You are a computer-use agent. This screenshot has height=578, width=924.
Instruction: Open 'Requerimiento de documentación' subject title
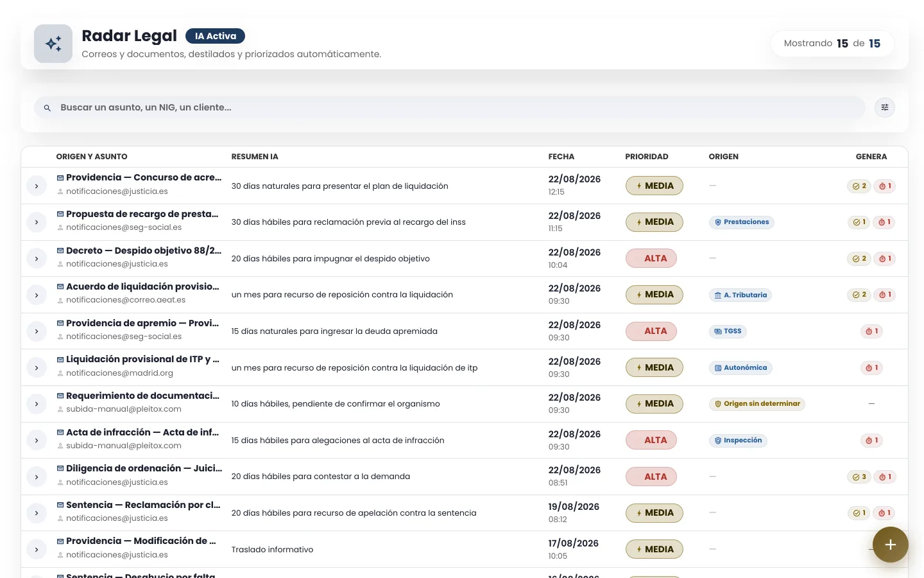tap(142, 396)
